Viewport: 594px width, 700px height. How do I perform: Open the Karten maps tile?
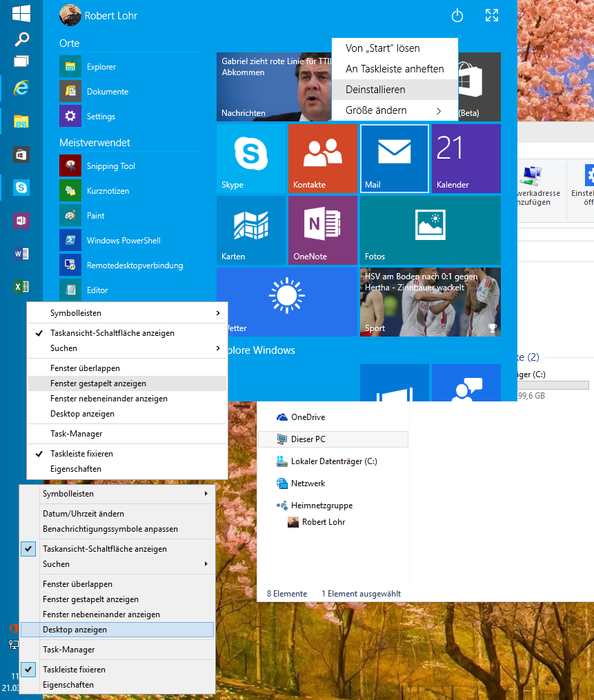(250, 230)
